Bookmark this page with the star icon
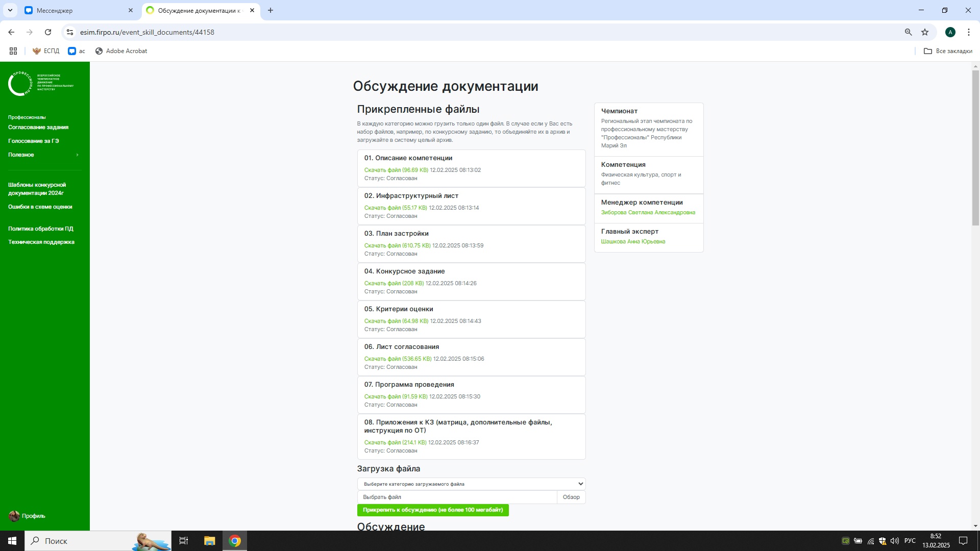Screen dimensions: 980x551 point(925,32)
